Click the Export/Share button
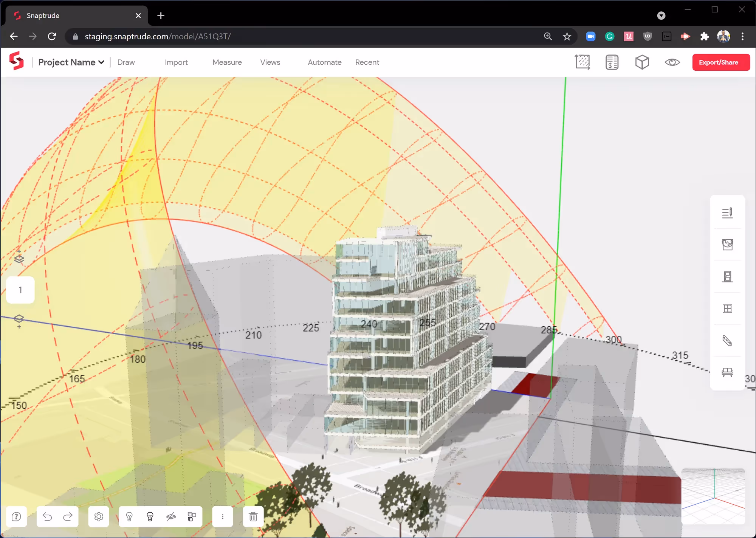 721,62
